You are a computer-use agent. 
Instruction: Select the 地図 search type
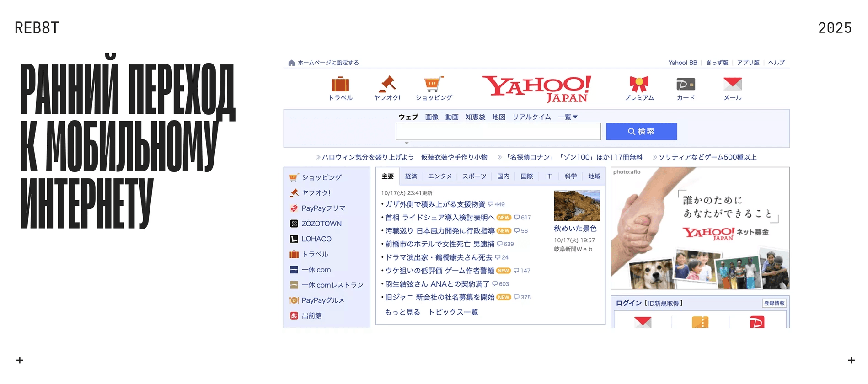point(499,117)
